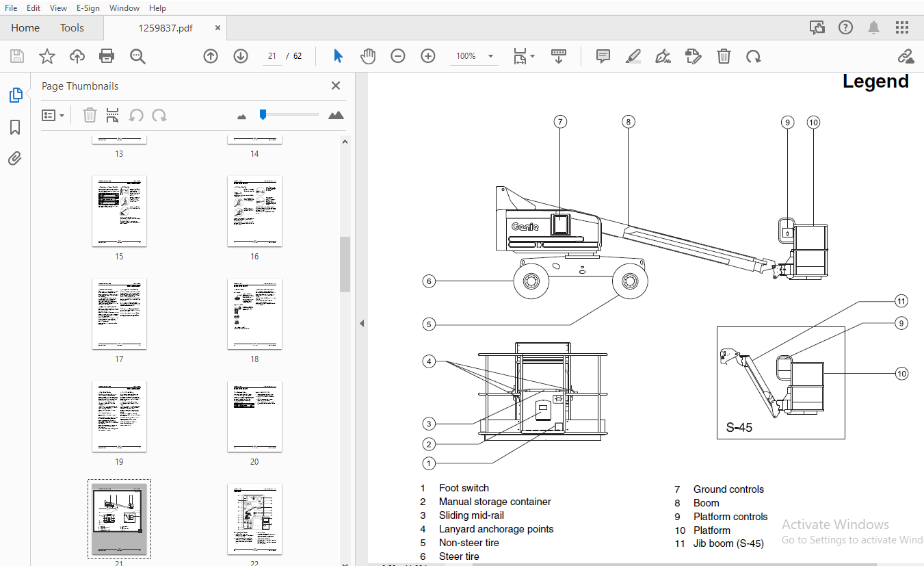Share link icon at toolbar right
The width and height of the screenshot is (924, 566).
906,56
